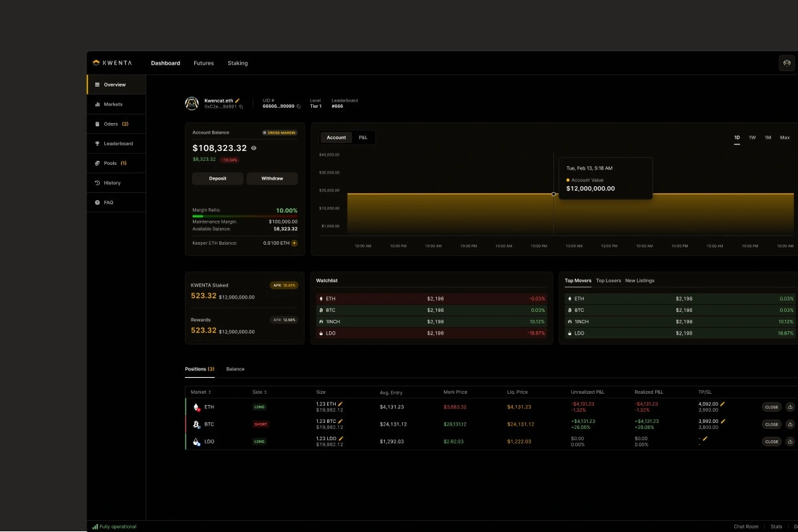Open the Futures tab
This screenshot has height=532, width=798.
[203, 63]
